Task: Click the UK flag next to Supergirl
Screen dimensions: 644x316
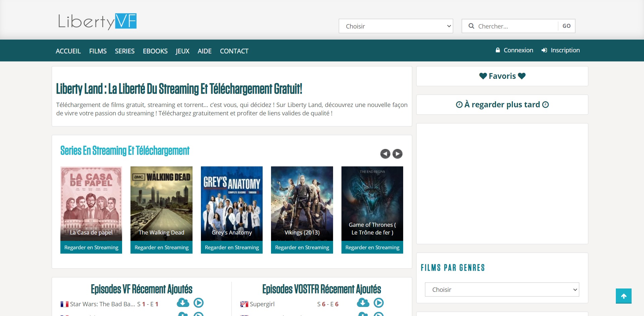Action: pos(244,304)
